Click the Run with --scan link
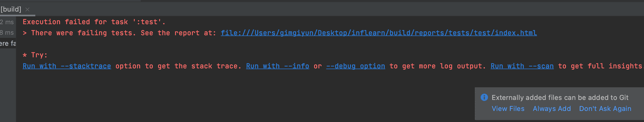 (x=522, y=66)
